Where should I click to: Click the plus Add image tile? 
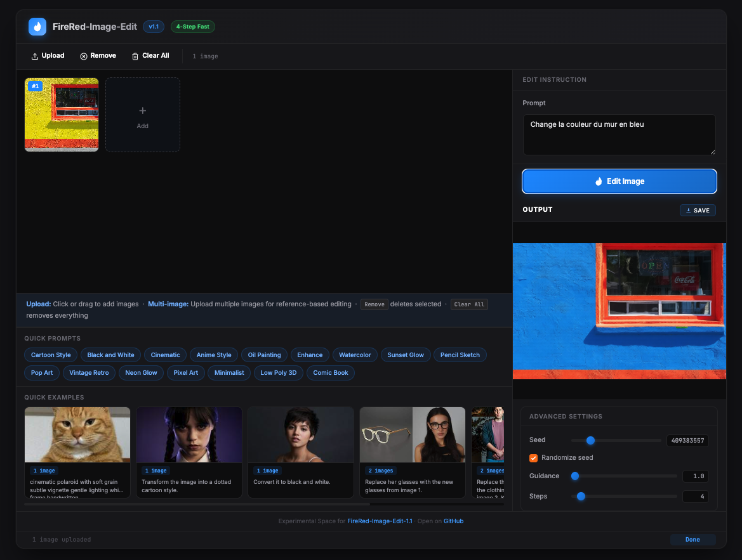(142, 115)
